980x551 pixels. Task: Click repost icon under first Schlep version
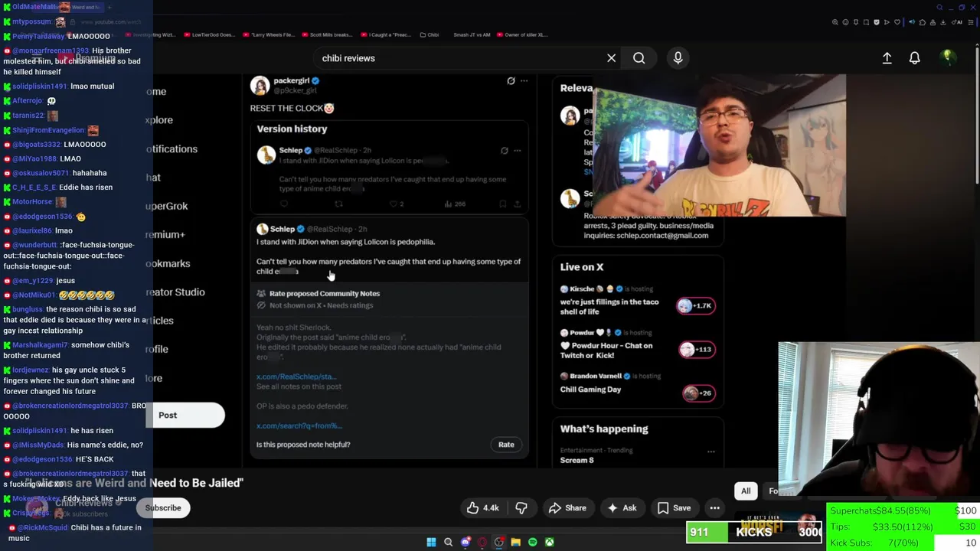pyautogui.click(x=338, y=204)
